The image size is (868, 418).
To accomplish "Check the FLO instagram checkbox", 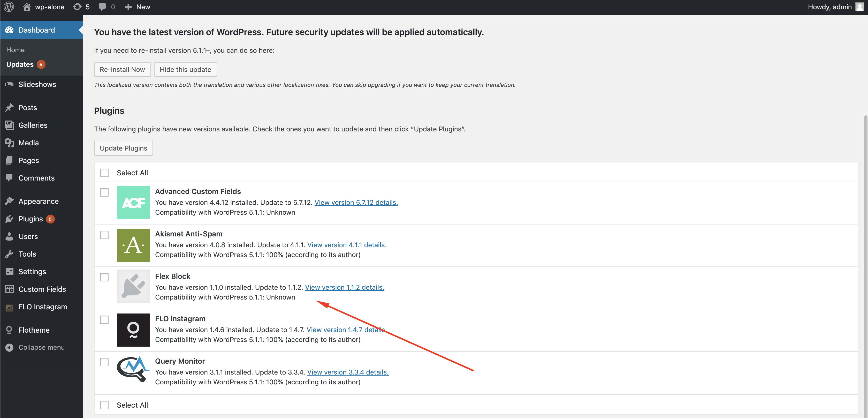I will tap(104, 320).
